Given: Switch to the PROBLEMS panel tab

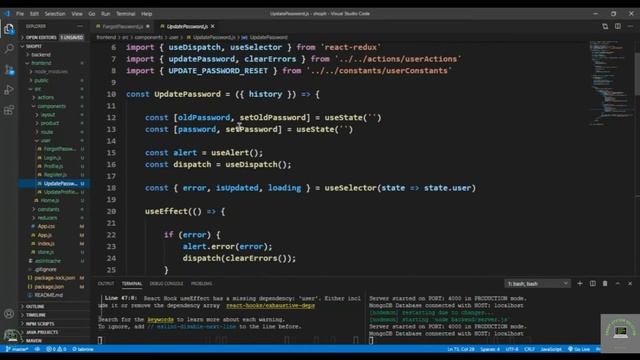Looking at the screenshot, I should click(x=201, y=284).
